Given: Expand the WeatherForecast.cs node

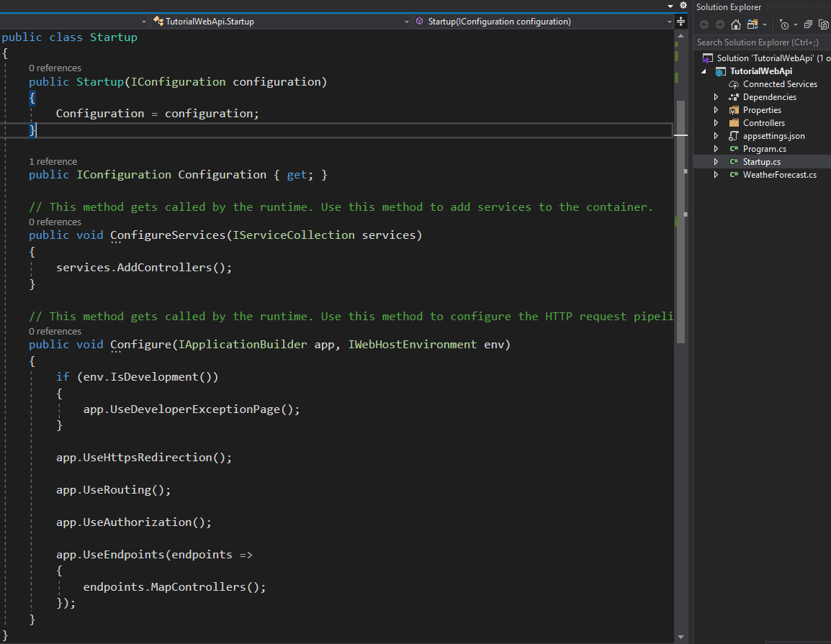Looking at the screenshot, I should (x=716, y=175).
